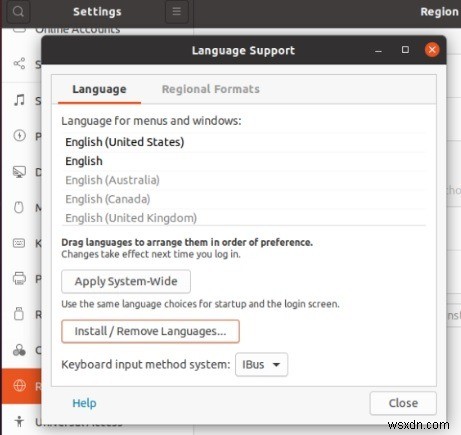This screenshot has height=435, width=461.
Task: Select the Region globe icon in sidebar
Action: point(19,386)
